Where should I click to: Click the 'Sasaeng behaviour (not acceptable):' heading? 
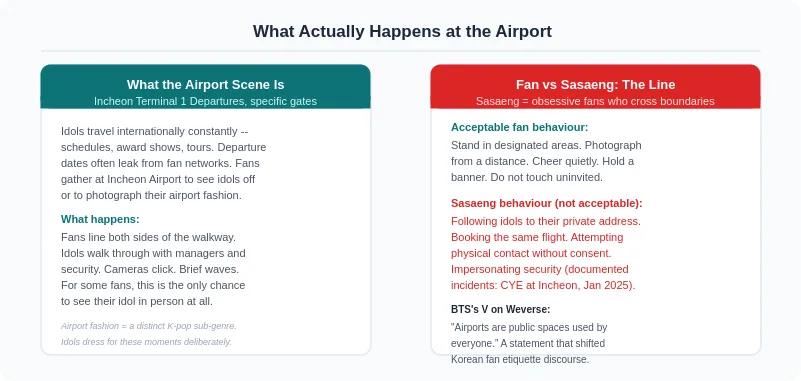(x=547, y=203)
